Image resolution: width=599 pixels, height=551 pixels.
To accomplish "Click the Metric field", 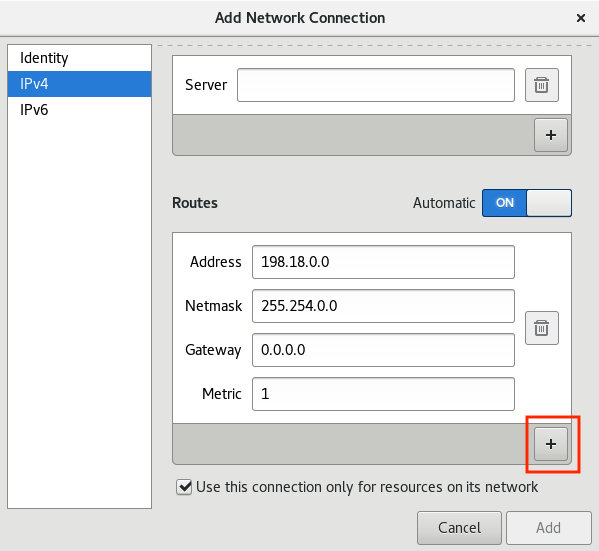I will pos(383,394).
